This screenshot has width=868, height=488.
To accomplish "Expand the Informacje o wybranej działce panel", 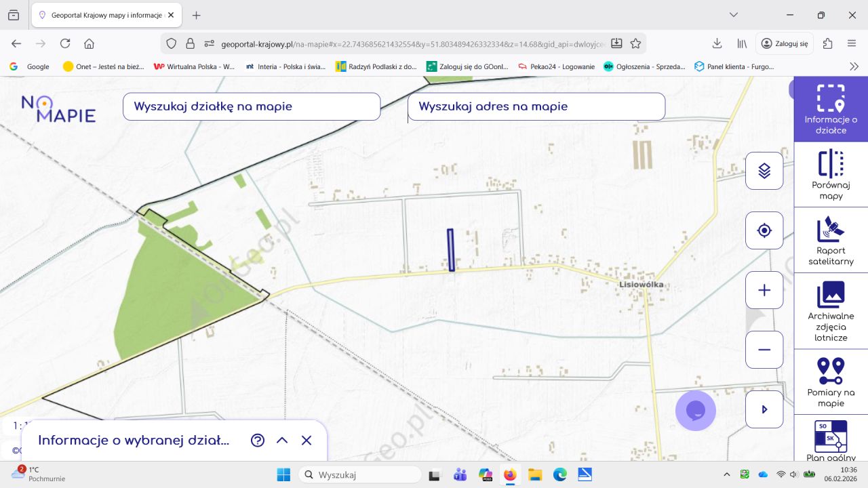I will coord(282,441).
